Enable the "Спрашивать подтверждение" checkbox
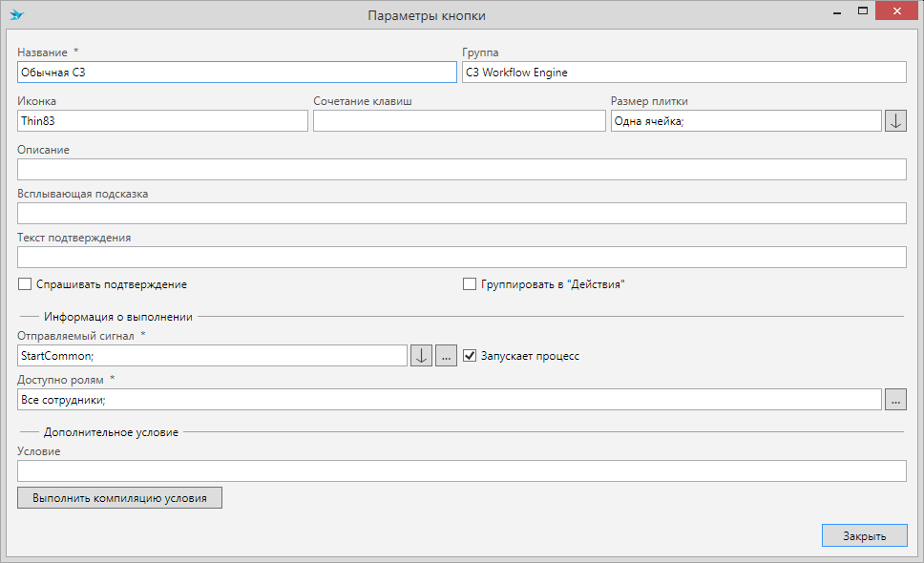The height and width of the screenshot is (563, 924). click(25, 284)
